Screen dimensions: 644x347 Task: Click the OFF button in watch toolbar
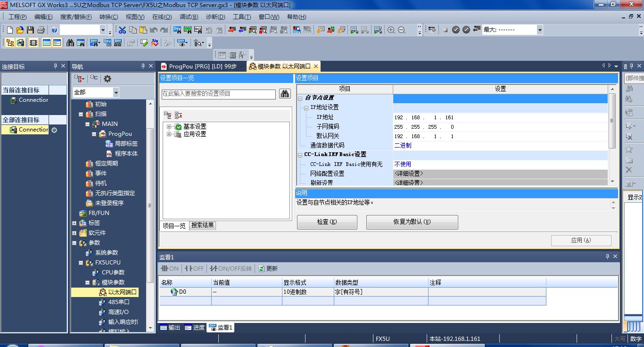click(x=194, y=268)
